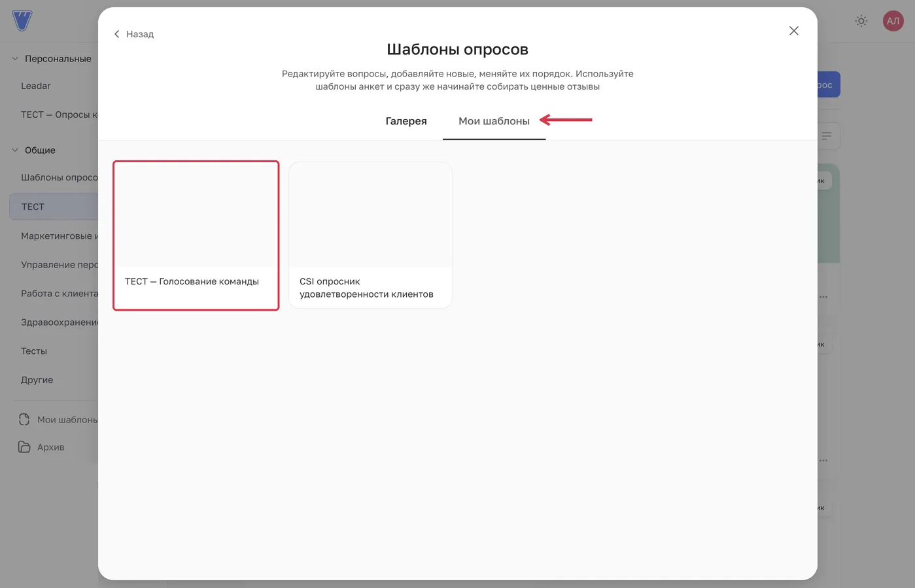Close the Шаблоны опросов dialog
Screen dimensions: 915x588
click(x=793, y=31)
